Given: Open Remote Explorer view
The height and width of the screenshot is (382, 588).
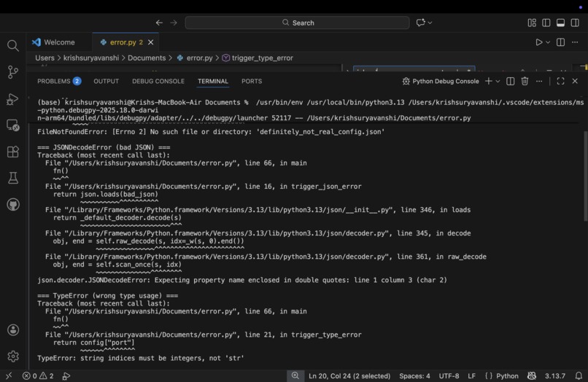Looking at the screenshot, I should (x=12, y=125).
